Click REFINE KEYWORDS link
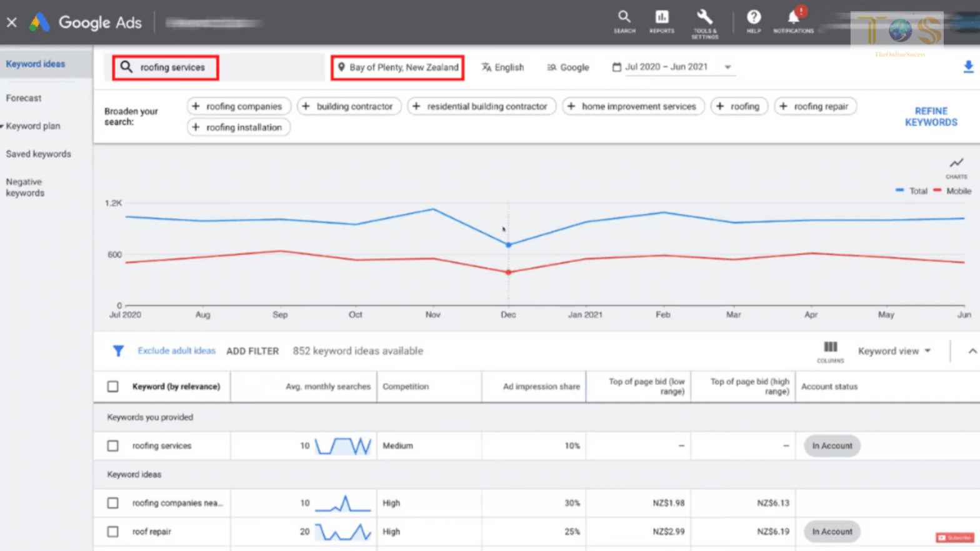This screenshot has width=980, height=551. coord(931,116)
